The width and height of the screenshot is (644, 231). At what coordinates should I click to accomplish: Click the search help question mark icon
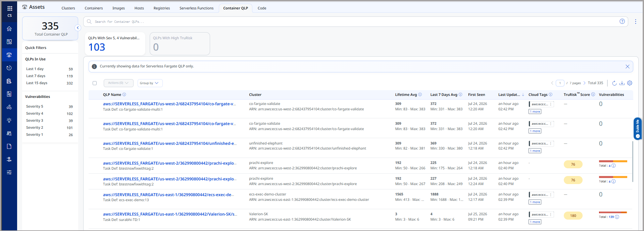point(622,21)
